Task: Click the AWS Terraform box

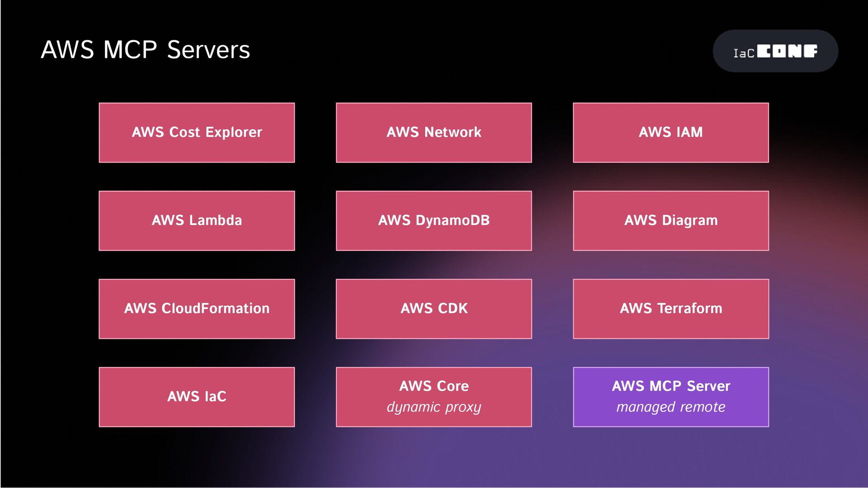Action: tap(670, 309)
